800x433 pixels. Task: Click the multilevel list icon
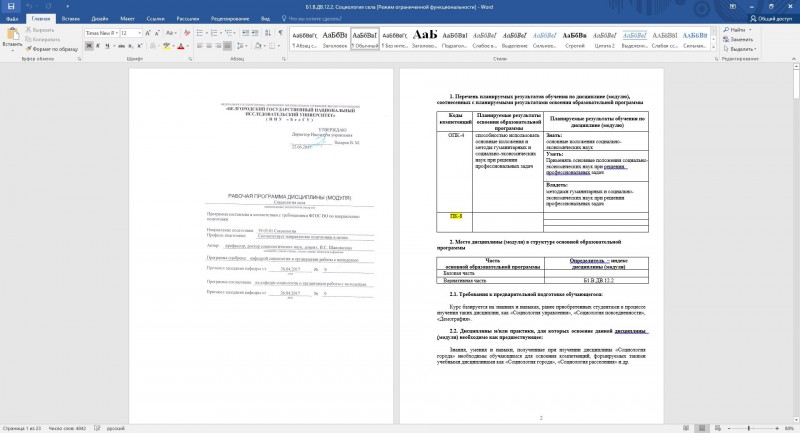(x=228, y=33)
